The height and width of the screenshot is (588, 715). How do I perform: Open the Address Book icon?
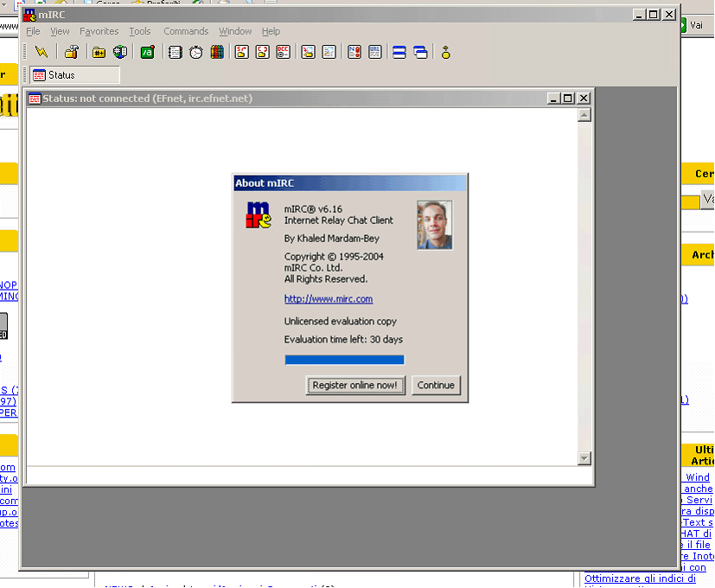176,52
